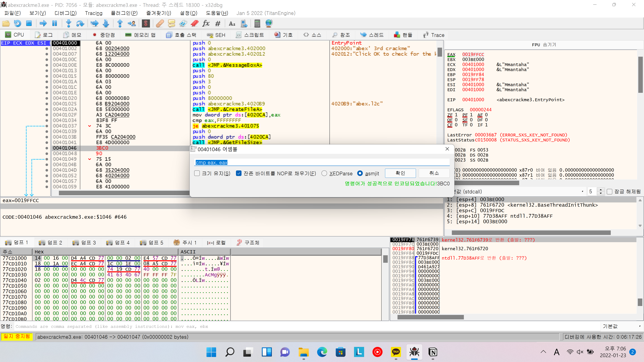
Task: Execute till return with the up-arrow icon
Action: click(x=120, y=23)
